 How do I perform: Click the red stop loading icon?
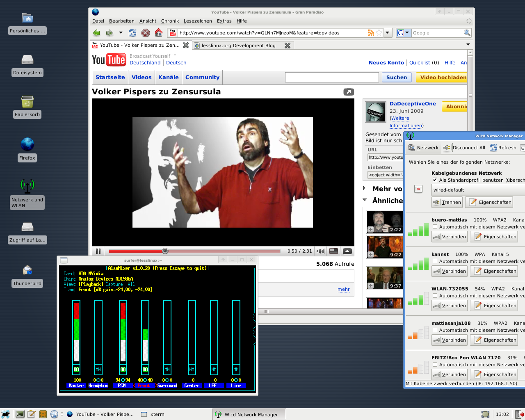coord(145,33)
